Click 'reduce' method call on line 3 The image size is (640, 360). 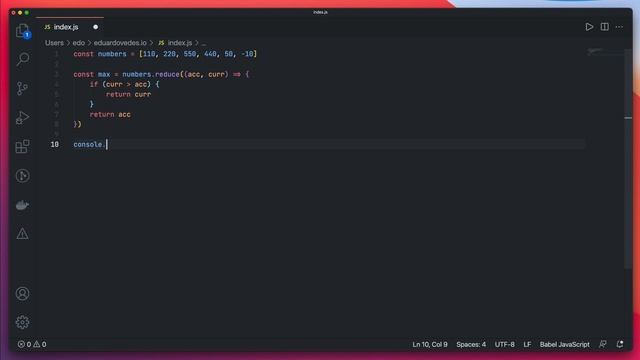coord(167,74)
